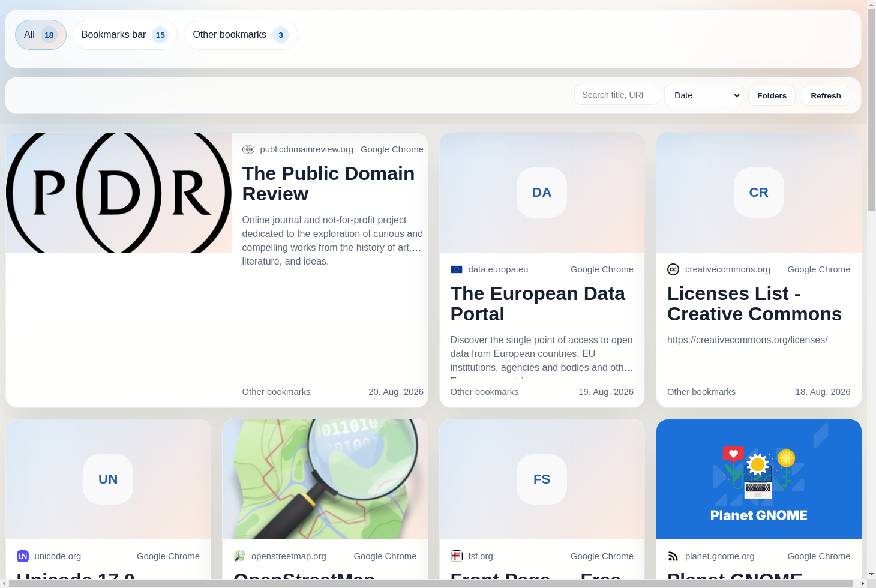
Task: Click Google Chrome label on unicode.org card
Action: click(168, 556)
